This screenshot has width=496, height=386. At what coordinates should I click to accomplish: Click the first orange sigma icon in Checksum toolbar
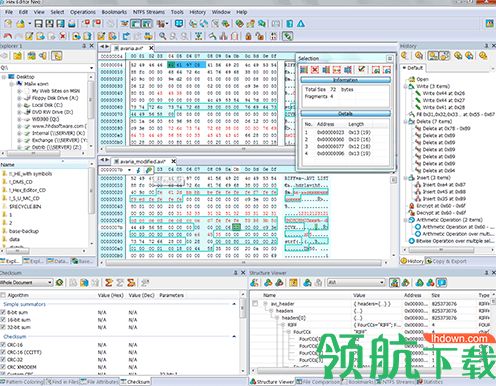108,283
